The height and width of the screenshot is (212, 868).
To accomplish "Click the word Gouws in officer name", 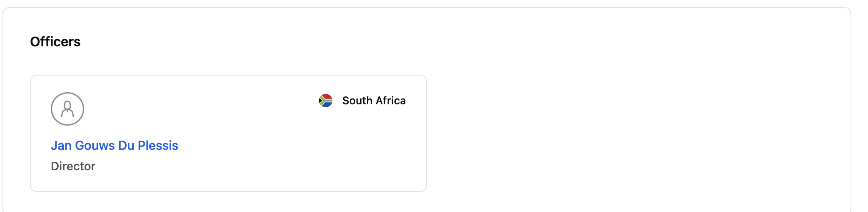I will click(95, 145).
